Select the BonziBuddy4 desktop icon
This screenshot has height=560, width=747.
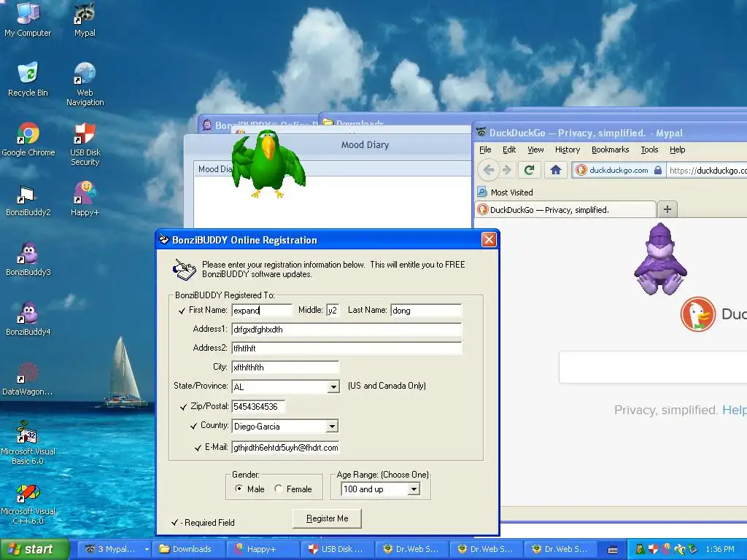pos(28,319)
